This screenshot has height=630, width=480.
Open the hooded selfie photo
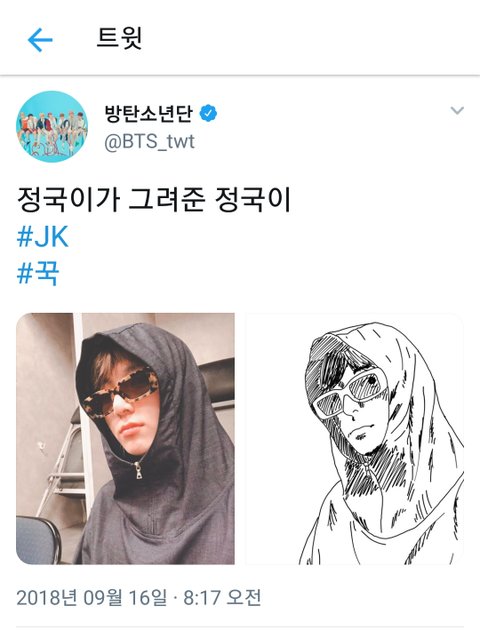(x=125, y=438)
